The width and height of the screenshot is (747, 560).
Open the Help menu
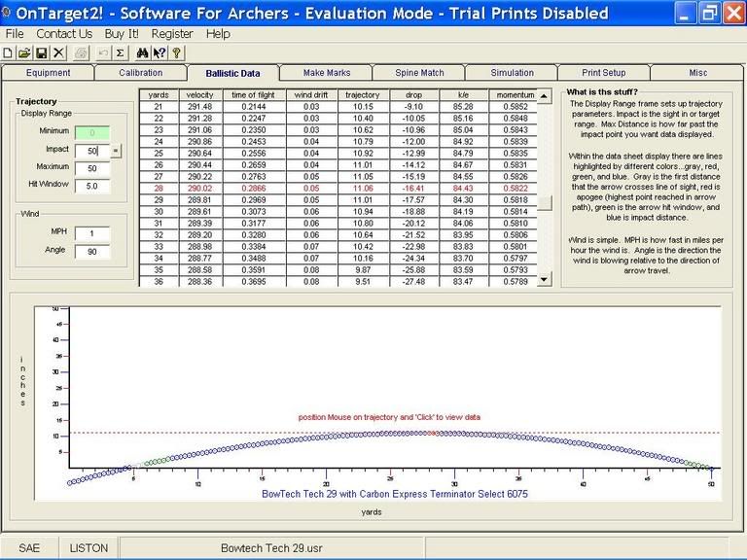(218, 34)
